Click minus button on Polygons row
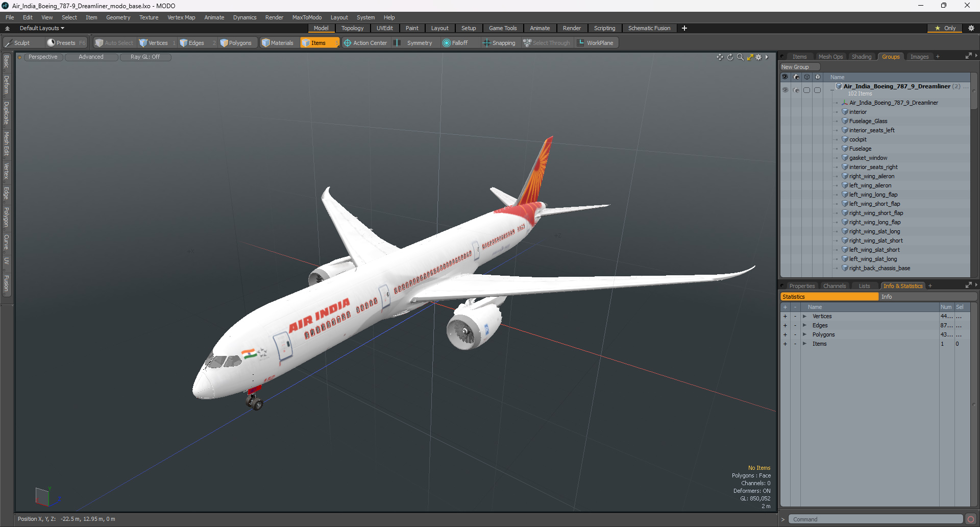This screenshot has height=527, width=980. (x=795, y=335)
